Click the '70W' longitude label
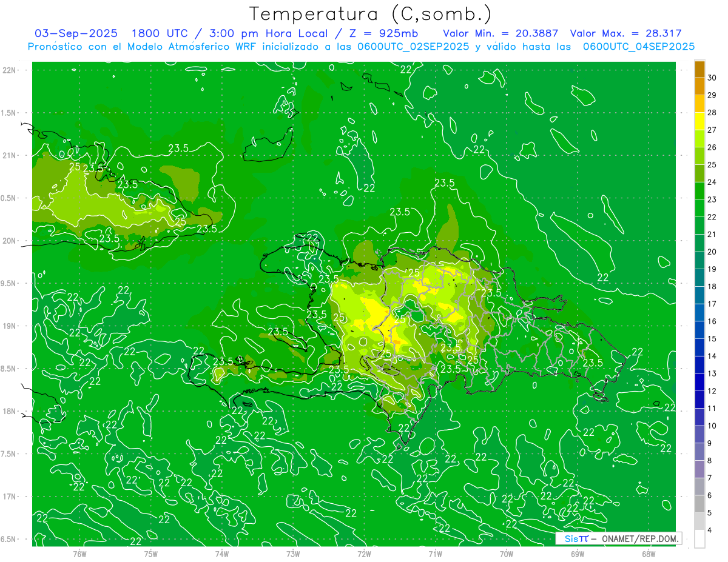The height and width of the screenshot is (562, 728). pos(507,554)
